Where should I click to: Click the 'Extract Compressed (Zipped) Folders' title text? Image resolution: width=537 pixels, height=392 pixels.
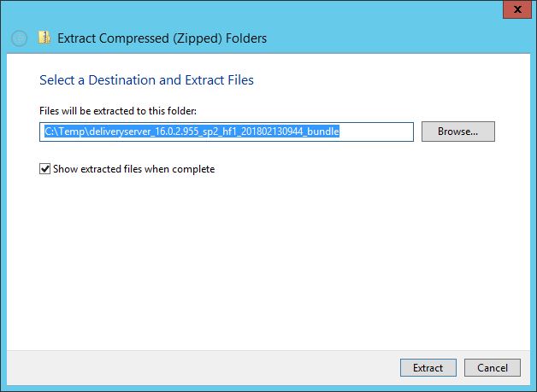click(x=162, y=38)
